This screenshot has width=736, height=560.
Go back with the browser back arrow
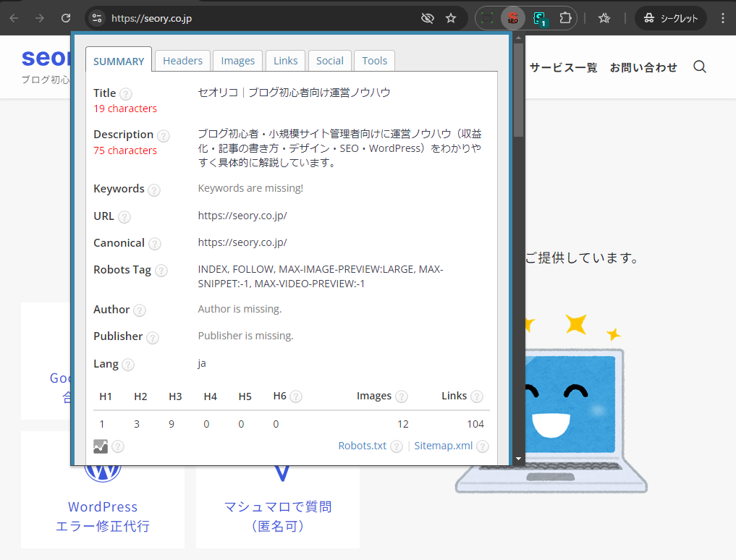[x=14, y=18]
